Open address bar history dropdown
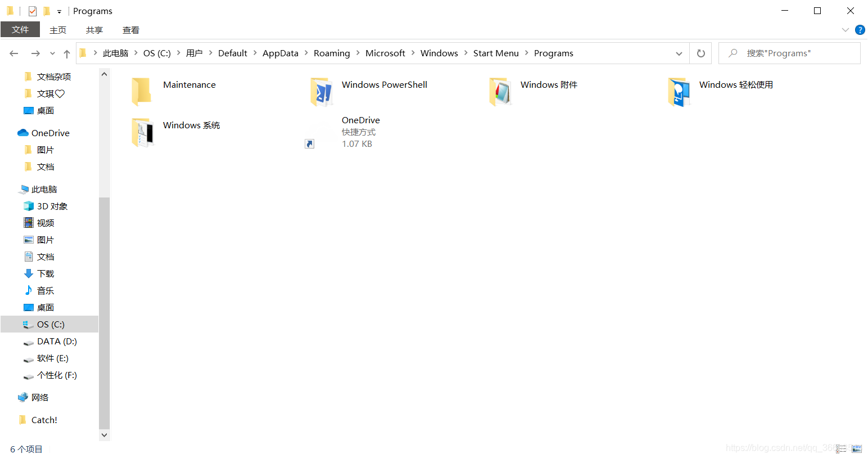The height and width of the screenshot is (458, 868). tap(679, 53)
